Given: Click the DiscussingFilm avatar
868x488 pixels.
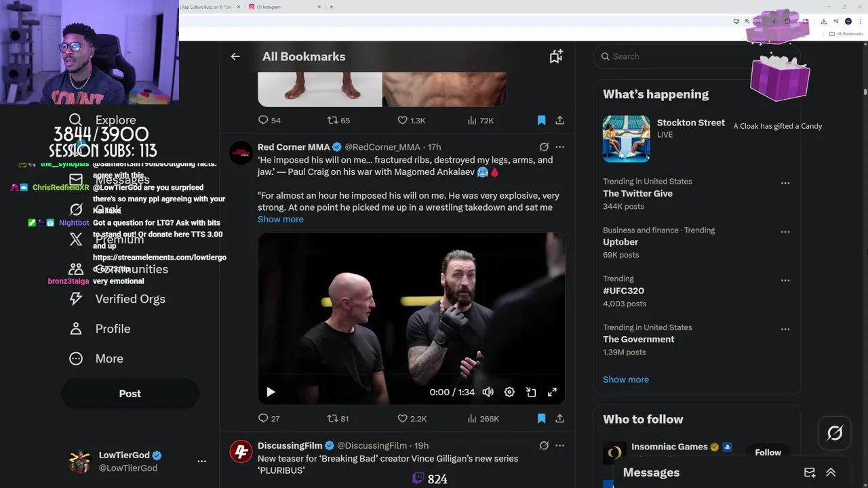Looking at the screenshot, I should [241, 451].
